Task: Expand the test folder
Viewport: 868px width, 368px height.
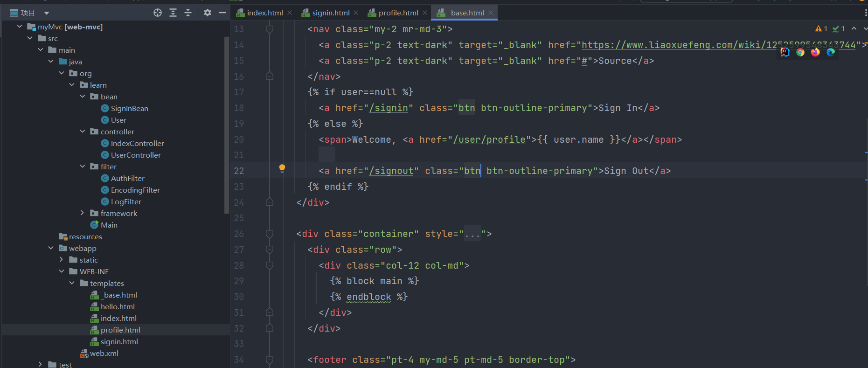Action: coord(41,364)
